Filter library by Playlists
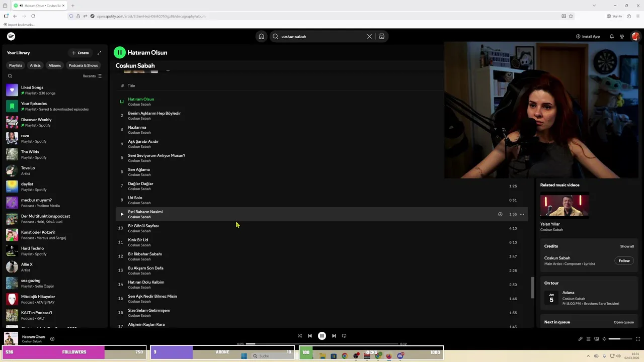This screenshot has height=362, width=644. 16,65
